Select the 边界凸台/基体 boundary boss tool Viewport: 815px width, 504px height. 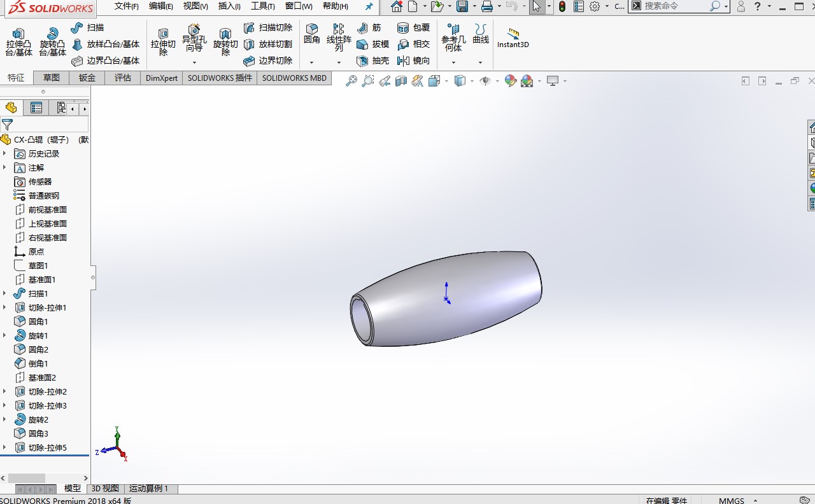[x=106, y=61]
